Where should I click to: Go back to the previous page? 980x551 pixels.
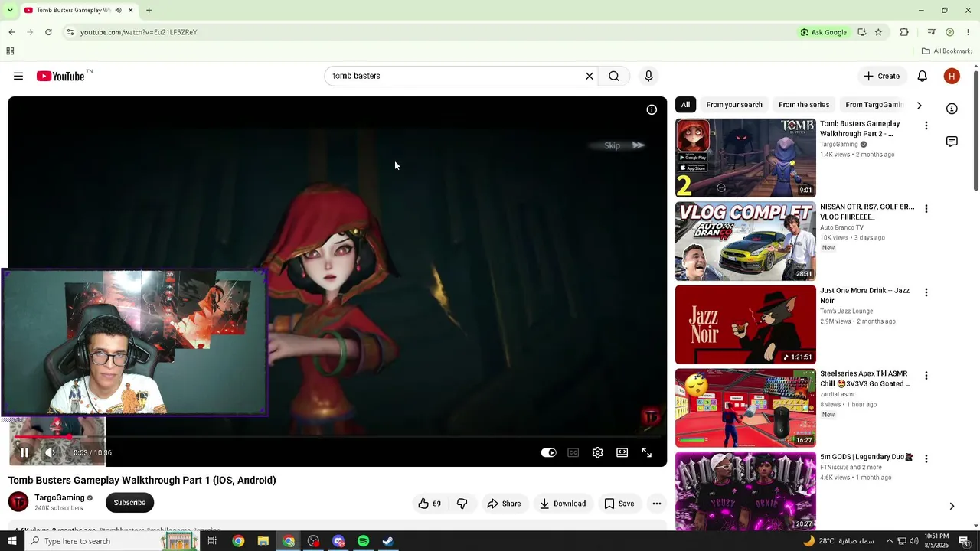click(x=11, y=32)
